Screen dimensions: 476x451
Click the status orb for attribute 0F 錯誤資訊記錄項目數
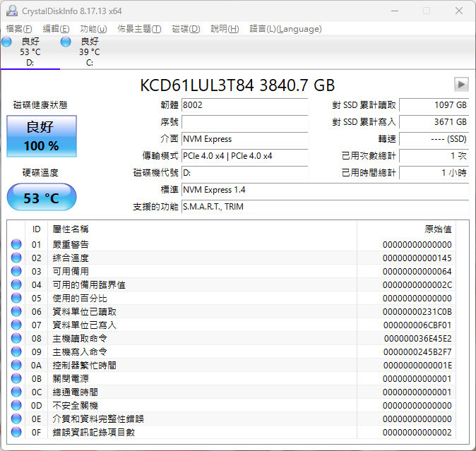[x=16, y=432]
